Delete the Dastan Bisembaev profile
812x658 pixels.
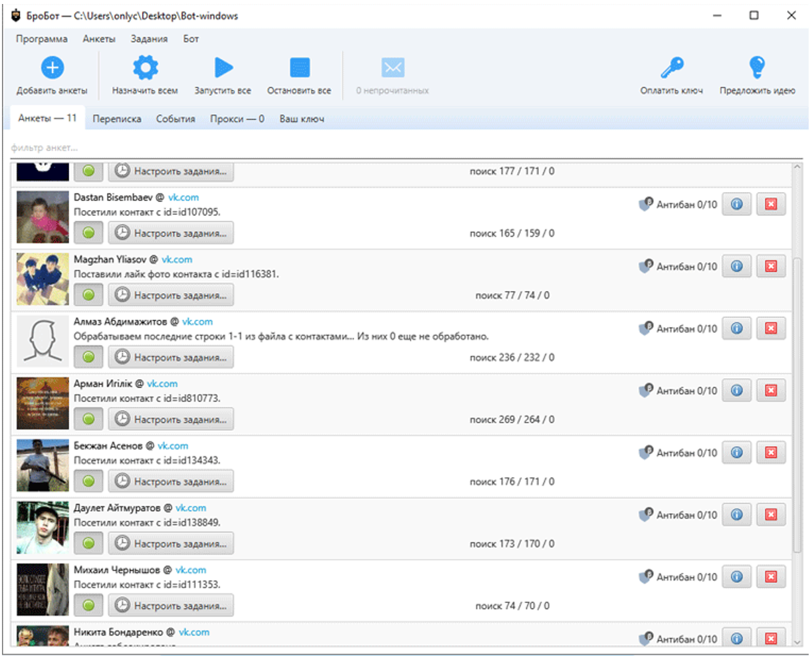[x=771, y=204]
